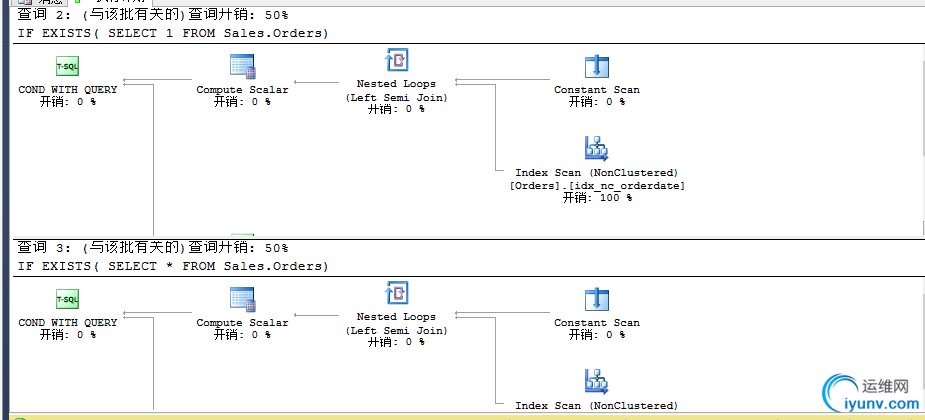Click Constant Scan icon in query 3
The image size is (925, 420).
(x=596, y=300)
